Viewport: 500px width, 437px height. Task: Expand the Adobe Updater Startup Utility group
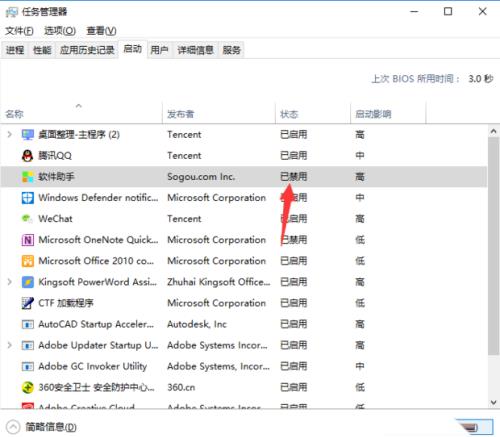[x=10, y=345]
